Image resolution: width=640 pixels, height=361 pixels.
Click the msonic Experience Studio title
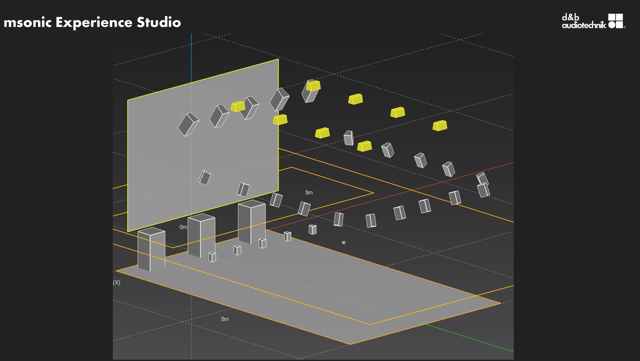[92, 22]
